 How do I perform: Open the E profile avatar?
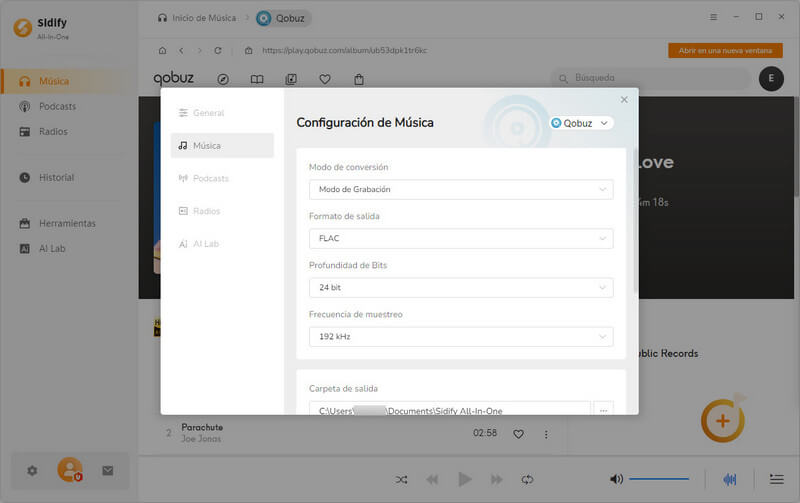coord(771,79)
